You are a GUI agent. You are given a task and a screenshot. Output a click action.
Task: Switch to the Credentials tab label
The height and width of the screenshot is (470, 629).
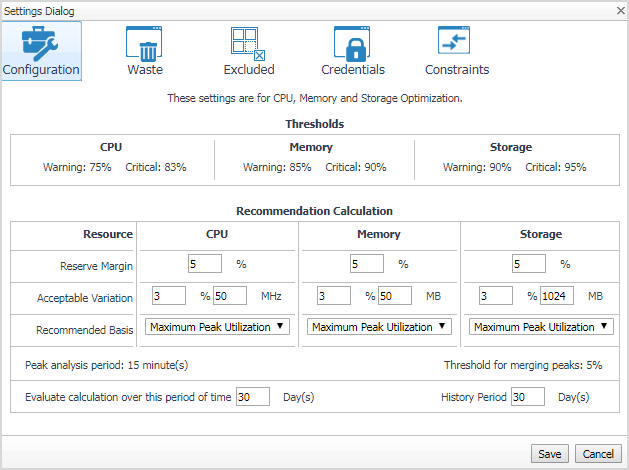[353, 70]
